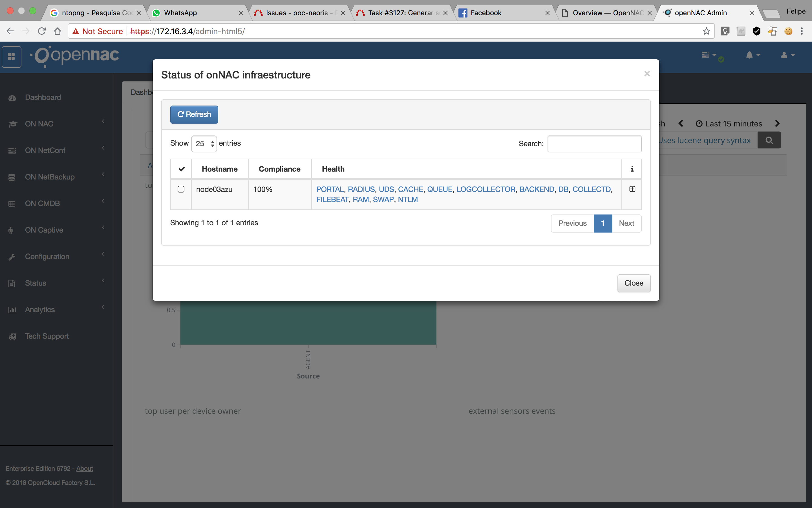Click the browser home icon

point(58,31)
